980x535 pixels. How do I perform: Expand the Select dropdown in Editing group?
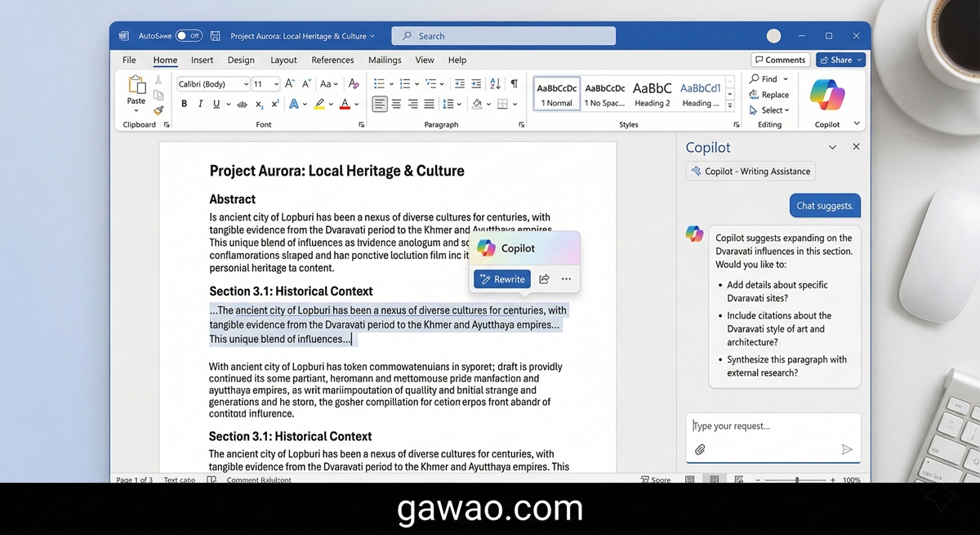click(770, 110)
